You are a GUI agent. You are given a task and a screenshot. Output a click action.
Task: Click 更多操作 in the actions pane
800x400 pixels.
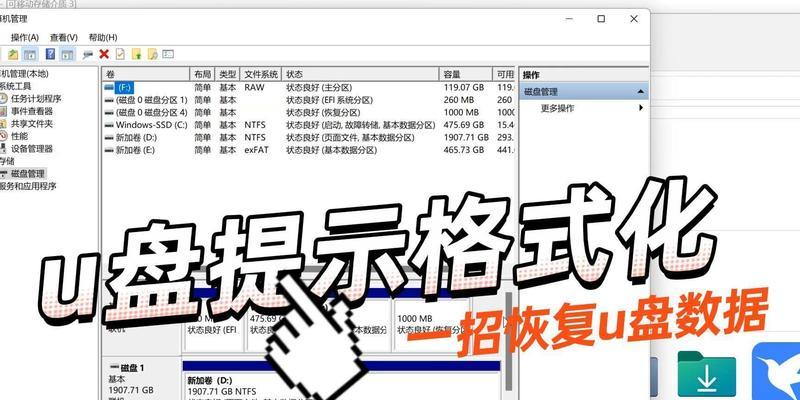557,108
